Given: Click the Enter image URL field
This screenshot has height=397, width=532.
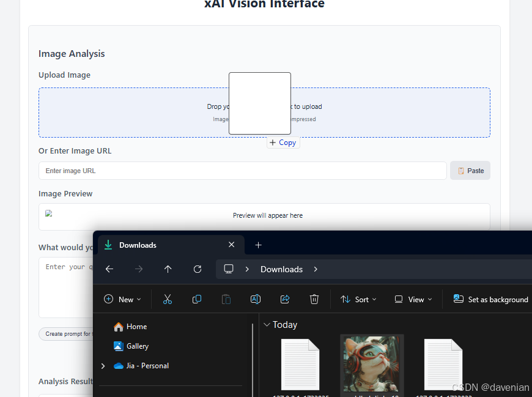Looking at the screenshot, I should pos(243,171).
